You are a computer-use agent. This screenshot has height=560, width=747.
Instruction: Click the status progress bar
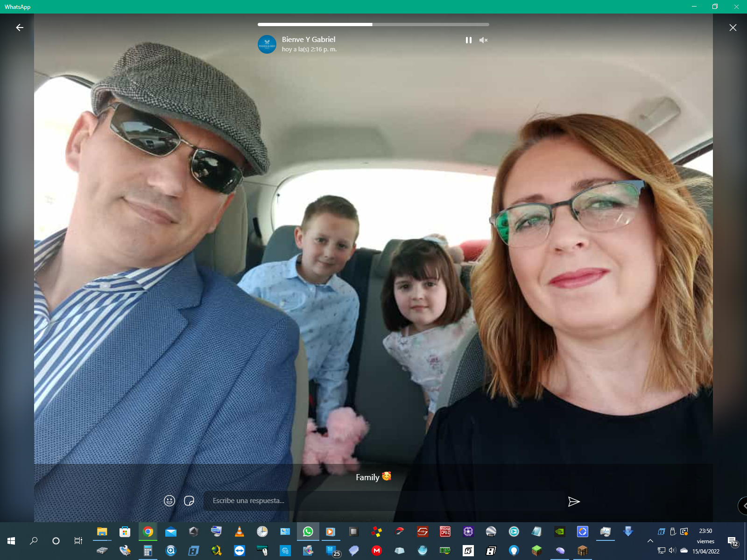click(x=373, y=24)
